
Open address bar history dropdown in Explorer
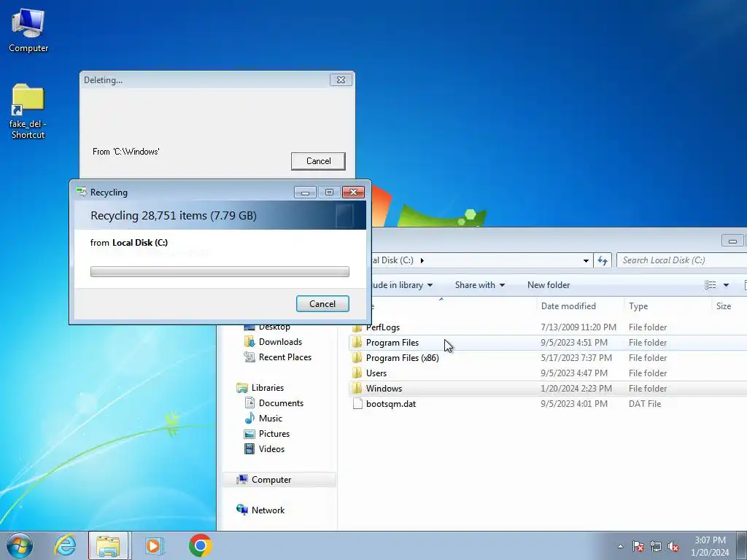coord(586,260)
